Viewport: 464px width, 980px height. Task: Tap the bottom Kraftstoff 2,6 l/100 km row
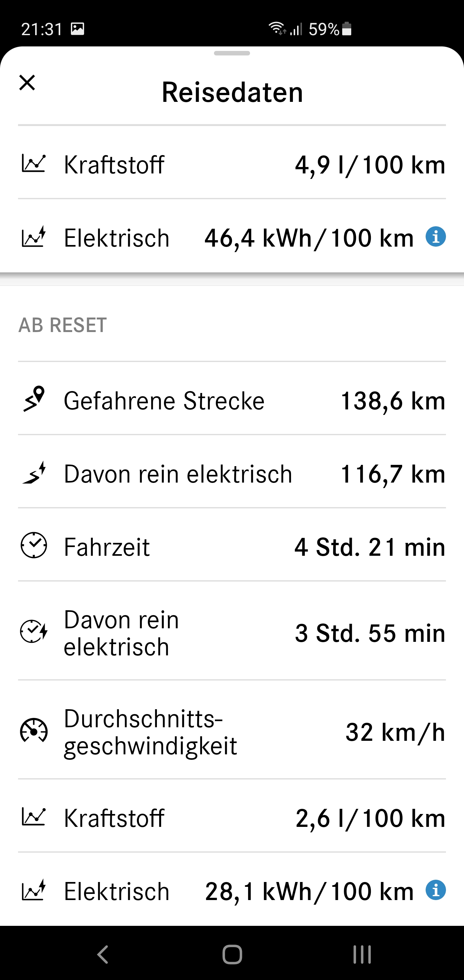point(232,818)
